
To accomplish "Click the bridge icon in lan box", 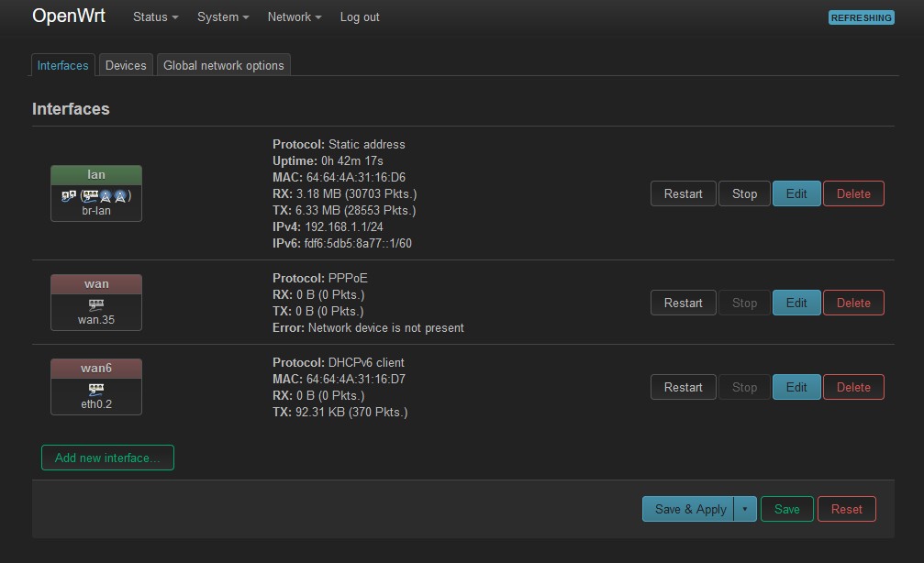I will click(x=69, y=195).
